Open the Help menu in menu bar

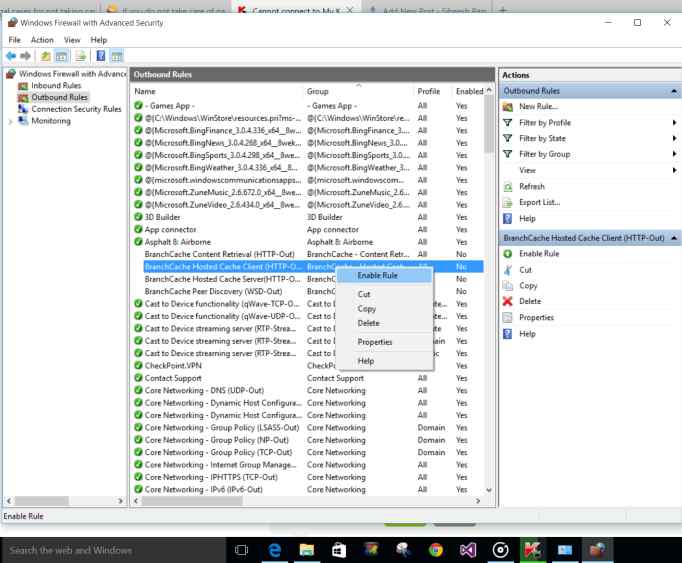99,40
